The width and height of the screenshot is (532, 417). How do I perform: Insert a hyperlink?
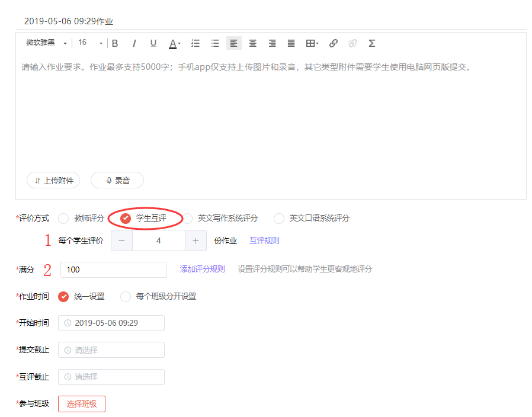333,43
